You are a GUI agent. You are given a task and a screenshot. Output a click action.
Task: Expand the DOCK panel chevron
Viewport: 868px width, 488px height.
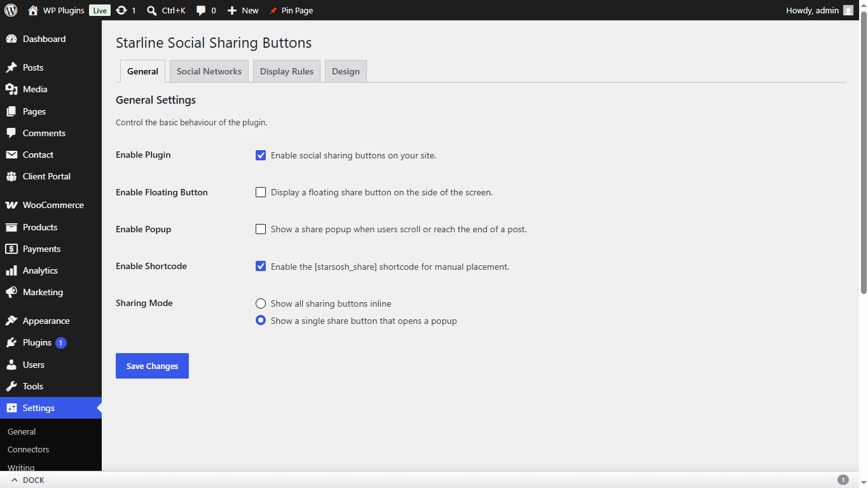[15, 480]
